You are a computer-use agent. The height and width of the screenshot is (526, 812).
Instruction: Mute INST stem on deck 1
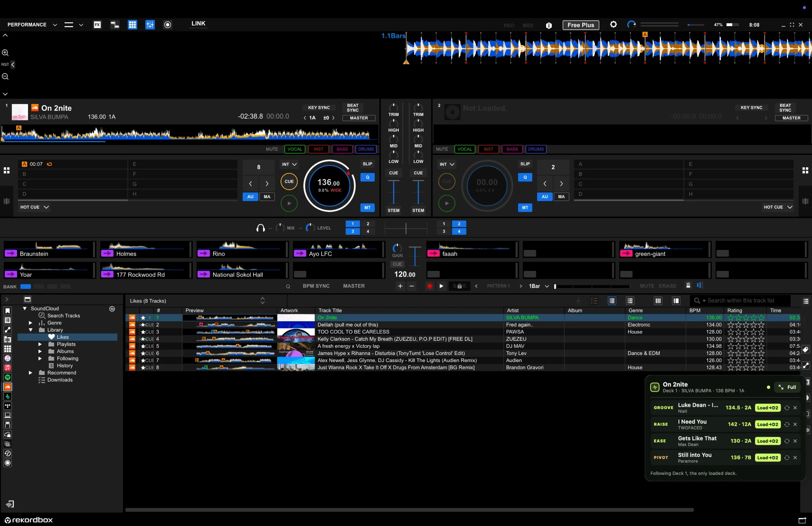(x=319, y=149)
